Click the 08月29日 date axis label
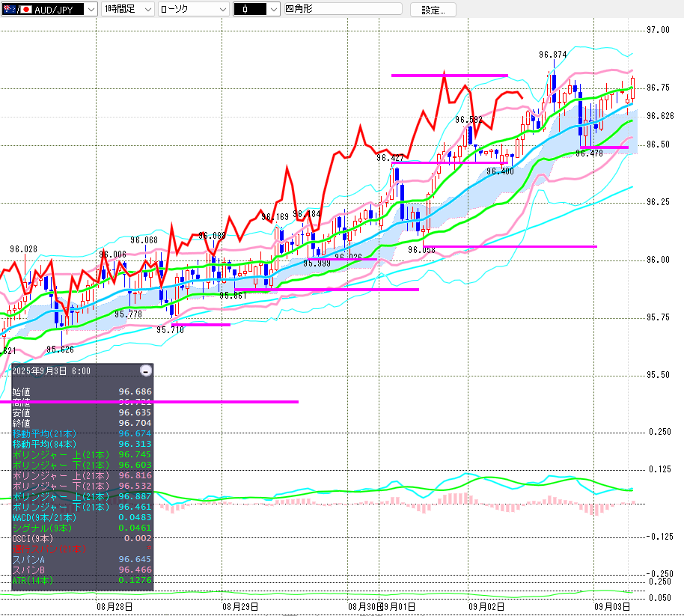Image resolution: width=684 pixels, height=616 pixels. coord(240,607)
